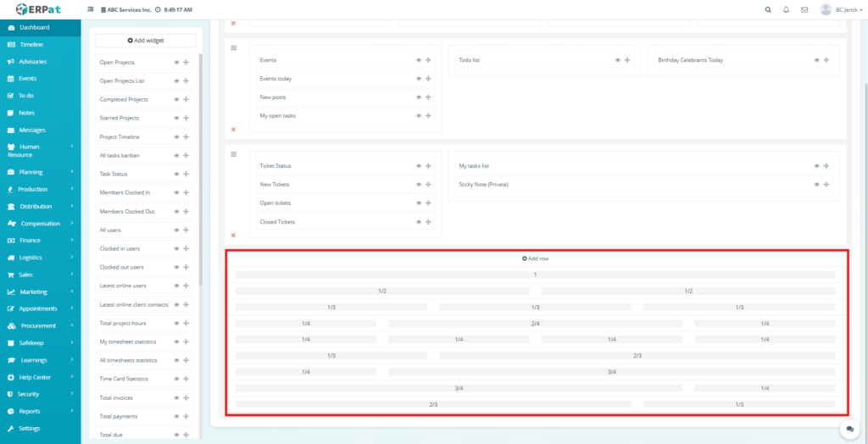868x444 pixels.
Task: Toggle eye icon for Starred Projects widget
Action: pos(176,118)
